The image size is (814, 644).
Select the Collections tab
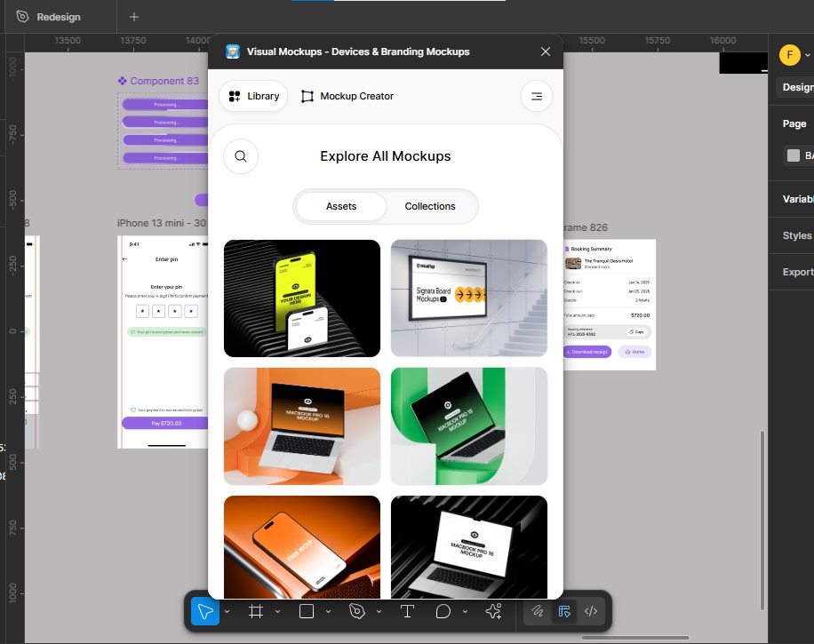pyautogui.click(x=430, y=206)
